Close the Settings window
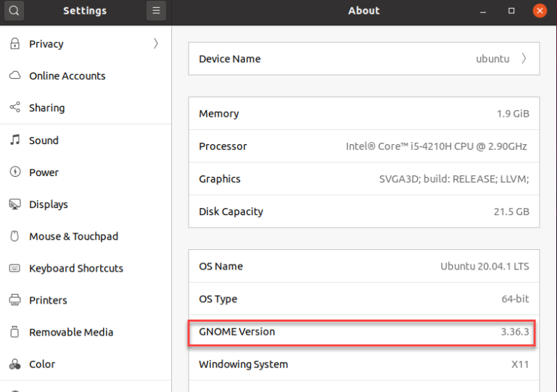Screen dimensions: 557x392 pos(540,11)
